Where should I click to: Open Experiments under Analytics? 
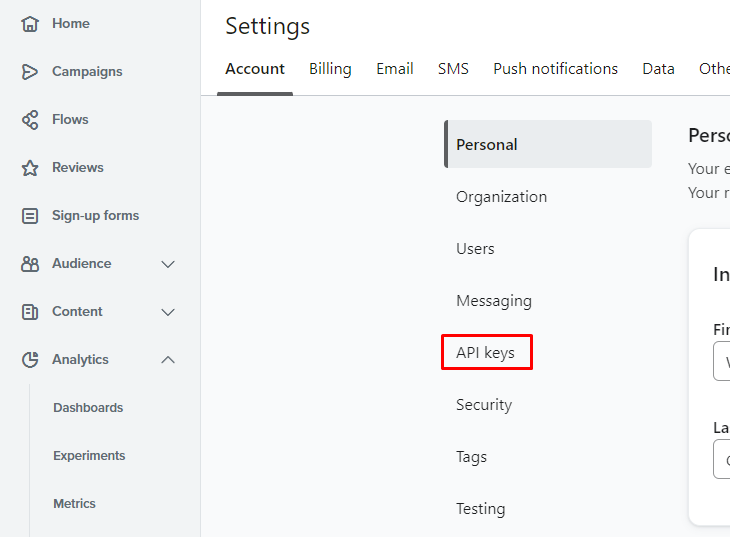pos(89,455)
